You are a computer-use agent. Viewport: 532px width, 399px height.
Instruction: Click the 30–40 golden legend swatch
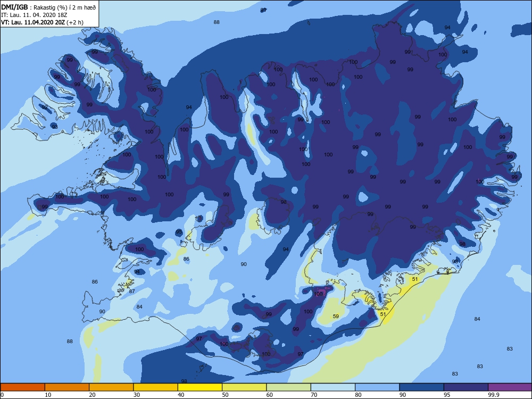(156, 387)
